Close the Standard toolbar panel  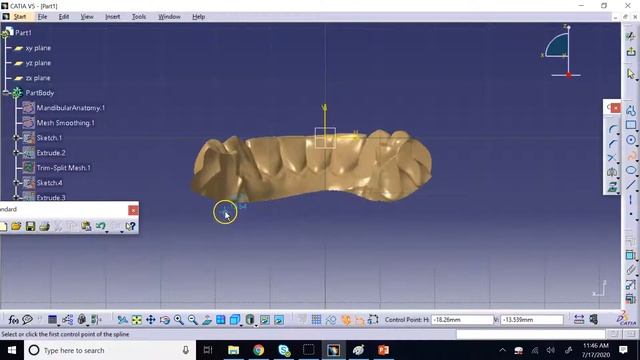133,210
